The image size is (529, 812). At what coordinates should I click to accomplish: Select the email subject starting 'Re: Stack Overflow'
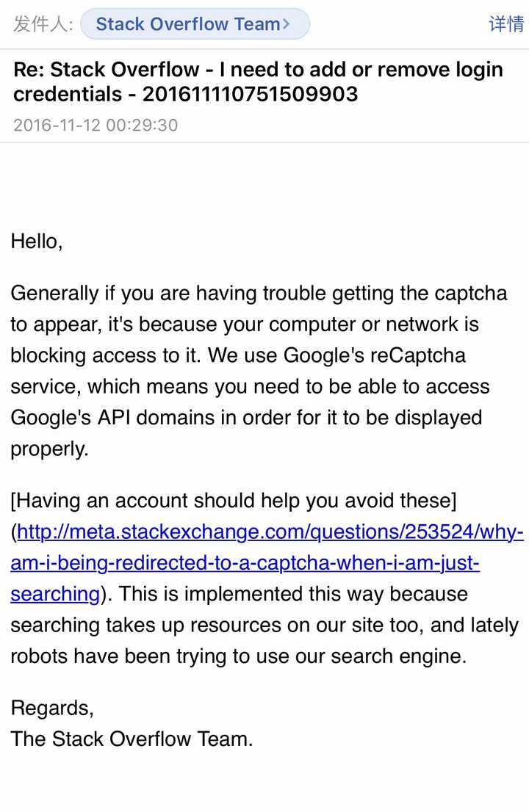(258, 70)
